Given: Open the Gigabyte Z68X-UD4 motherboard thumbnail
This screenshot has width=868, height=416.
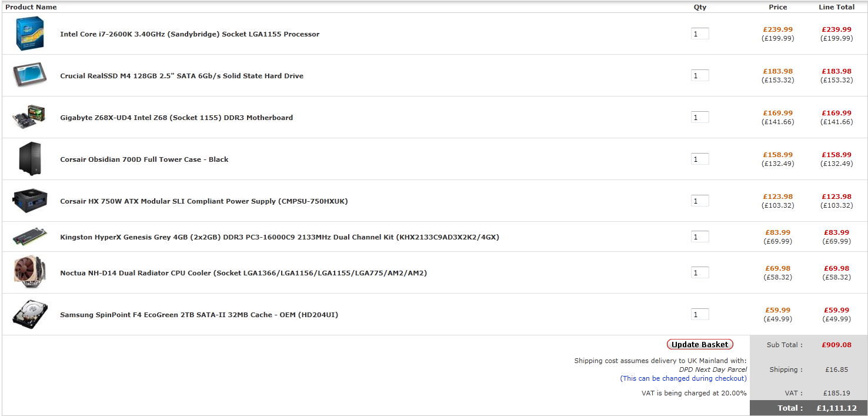Looking at the screenshot, I should [x=29, y=117].
